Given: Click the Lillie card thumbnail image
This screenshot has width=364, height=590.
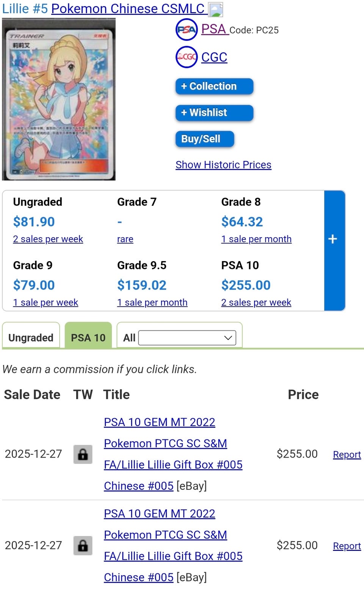Looking at the screenshot, I should [x=59, y=99].
